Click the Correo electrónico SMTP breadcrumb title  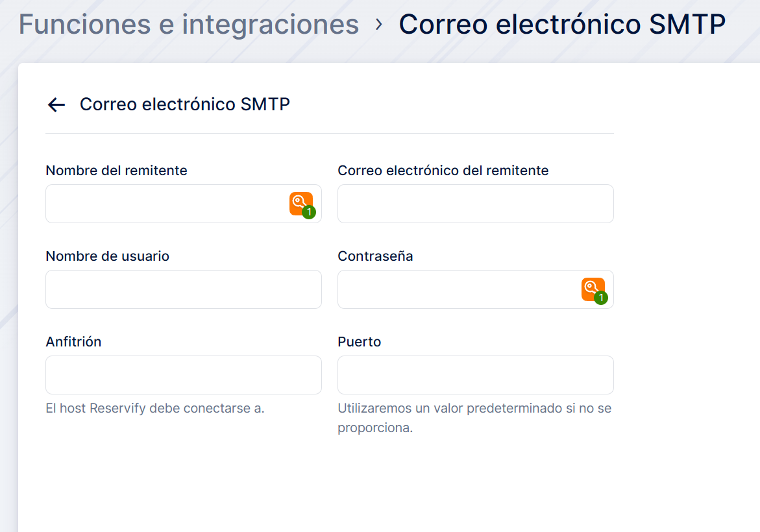point(562,25)
